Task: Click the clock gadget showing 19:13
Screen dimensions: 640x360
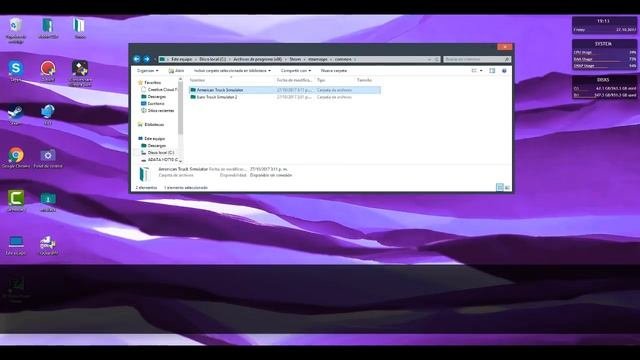Action: click(x=604, y=25)
